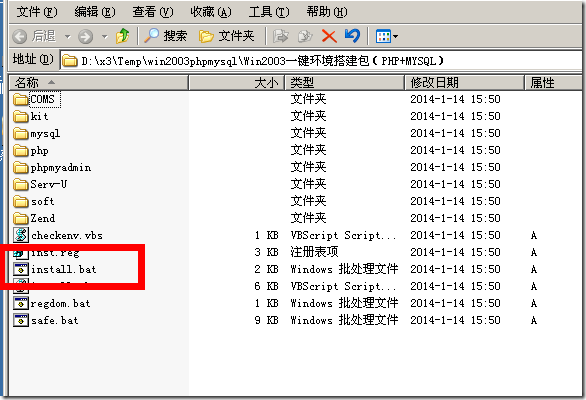Sort by the 大小 column header
Viewport: 586px width, 400px height.
(237, 83)
